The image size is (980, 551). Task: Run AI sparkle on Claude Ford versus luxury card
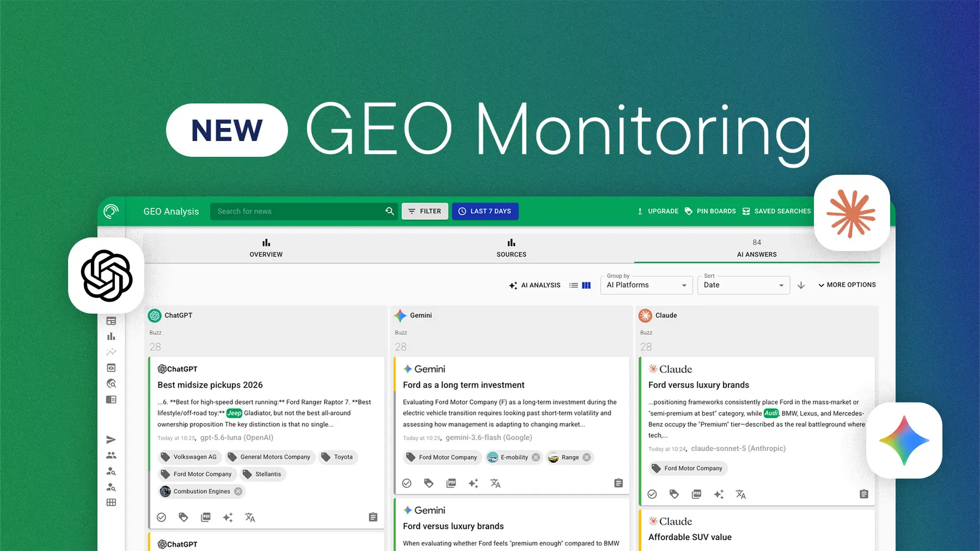click(719, 494)
